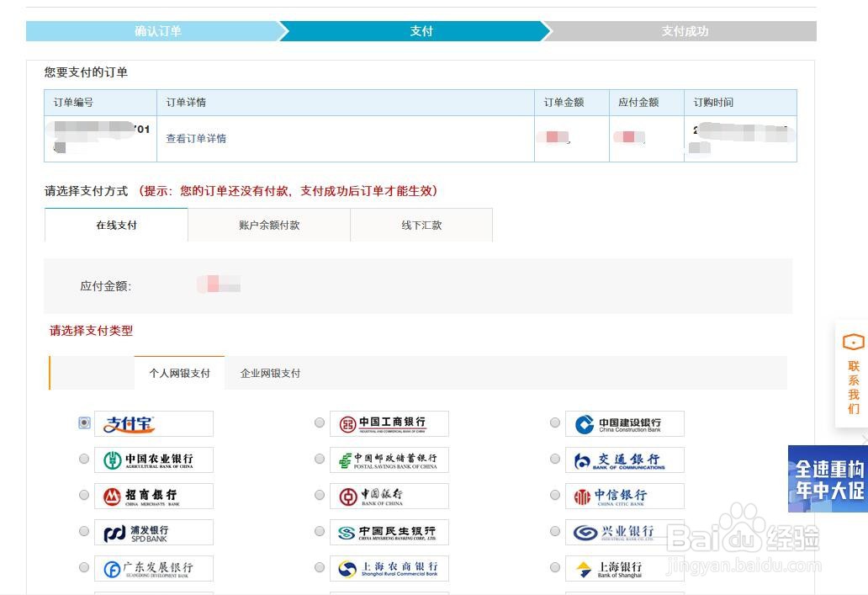Choose the 交通银行 bank logo

[624, 460]
